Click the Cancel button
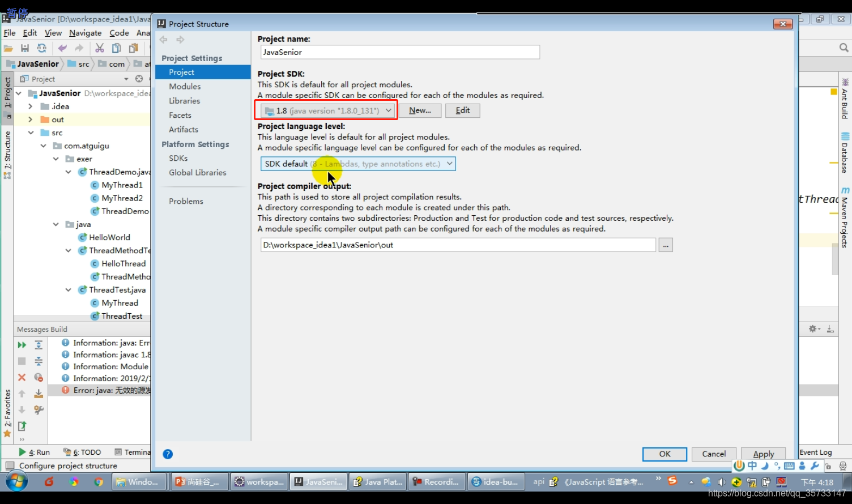 pyautogui.click(x=714, y=454)
